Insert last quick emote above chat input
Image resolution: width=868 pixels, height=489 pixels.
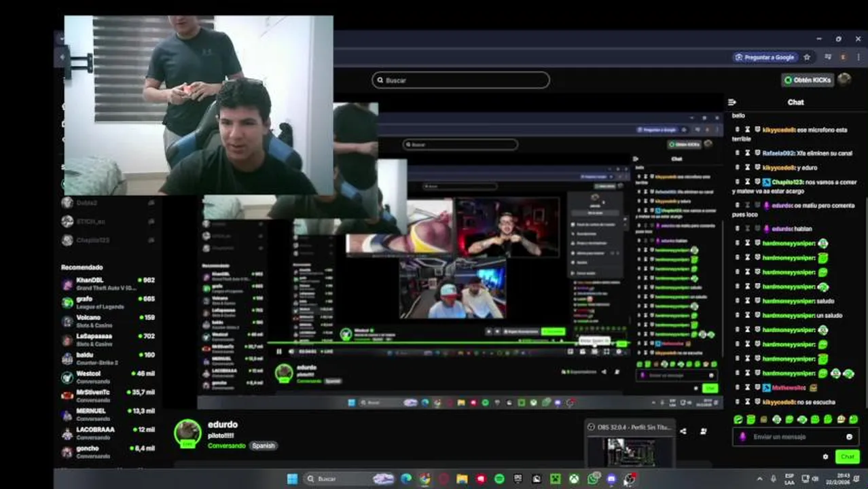(854, 420)
